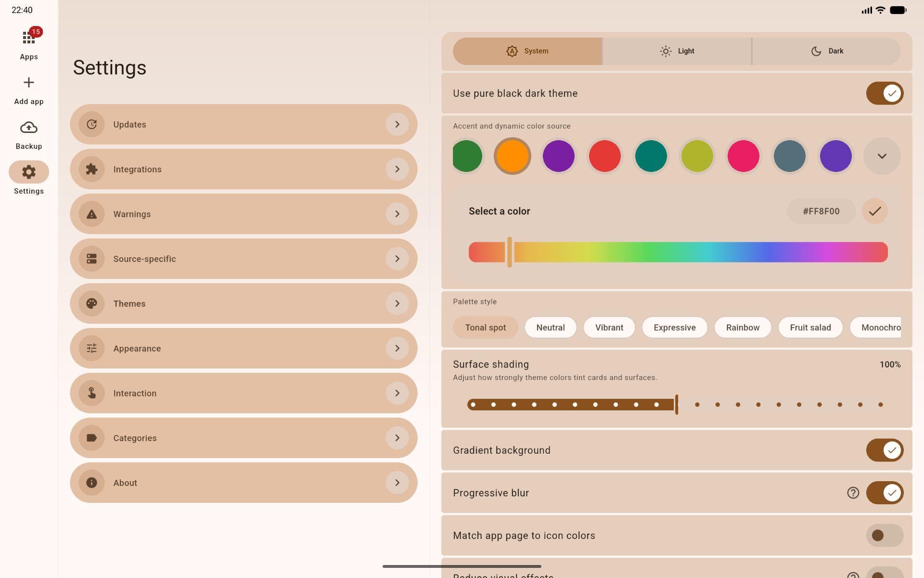924x578 pixels.
Task: Click the Categories label icon
Action: pos(91,438)
